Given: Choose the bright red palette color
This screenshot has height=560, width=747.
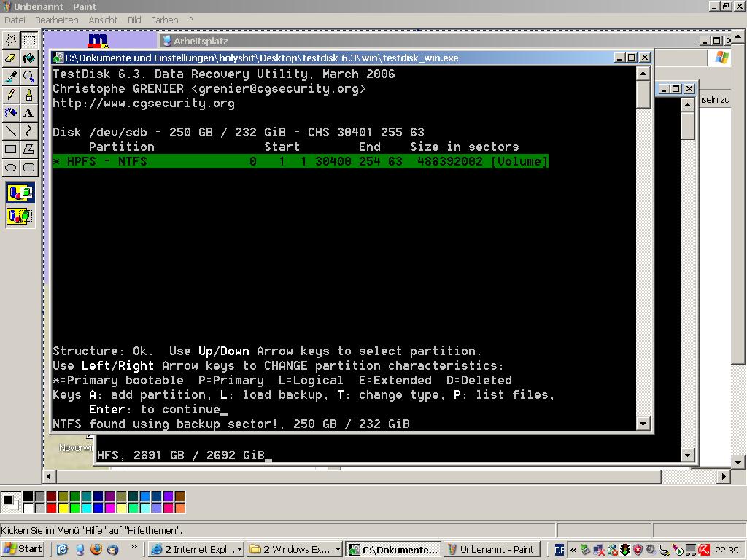Looking at the screenshot, I should pos(52,507).
